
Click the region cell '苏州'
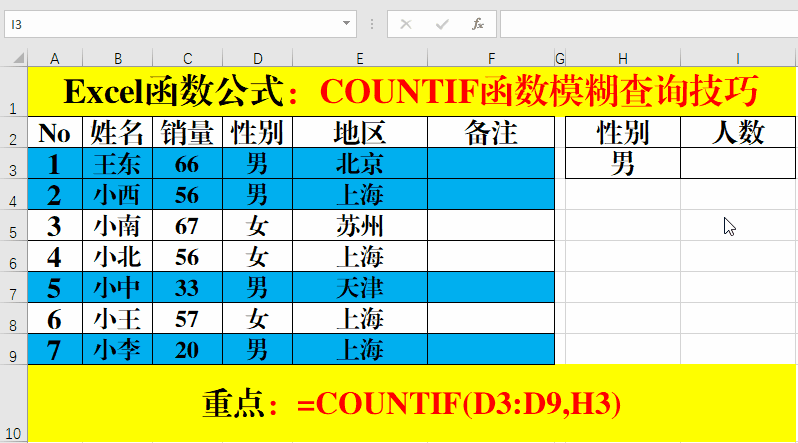[x=360, y=226]
